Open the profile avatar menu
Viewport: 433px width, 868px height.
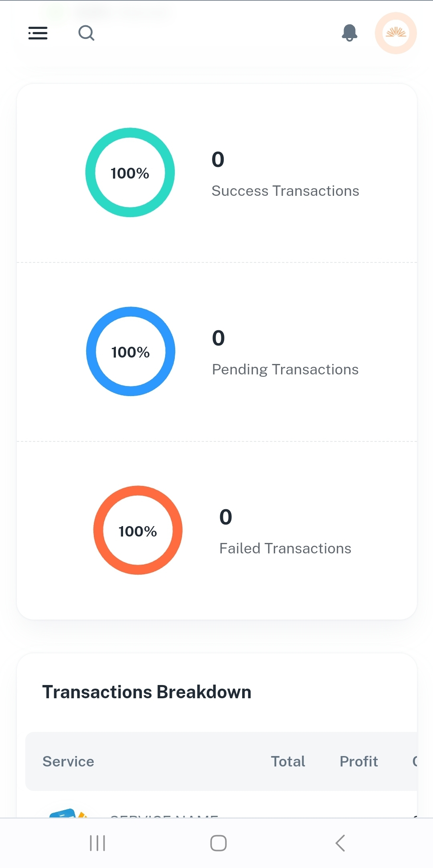point(396,33)
